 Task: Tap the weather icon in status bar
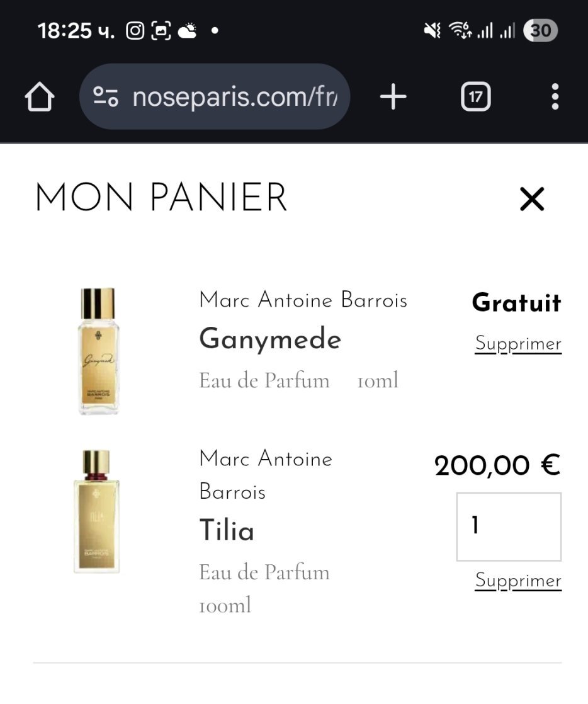pos(188,30)
